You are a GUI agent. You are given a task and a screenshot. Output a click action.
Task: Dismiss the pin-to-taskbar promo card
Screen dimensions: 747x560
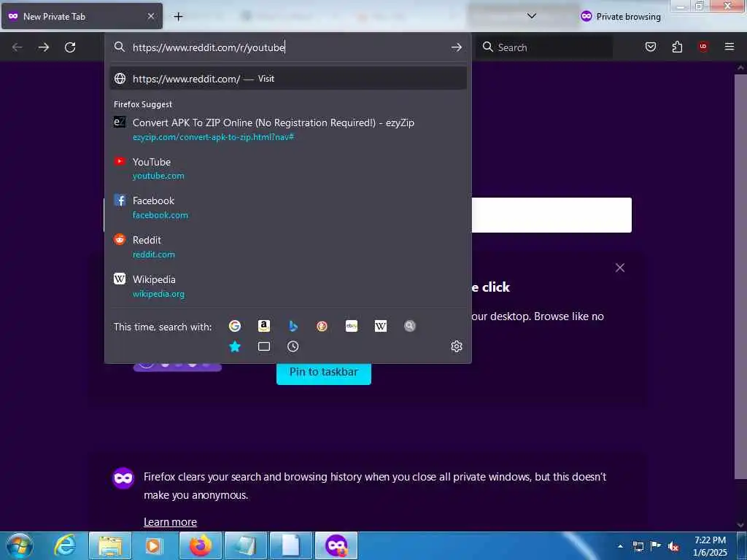click(620, 268)
